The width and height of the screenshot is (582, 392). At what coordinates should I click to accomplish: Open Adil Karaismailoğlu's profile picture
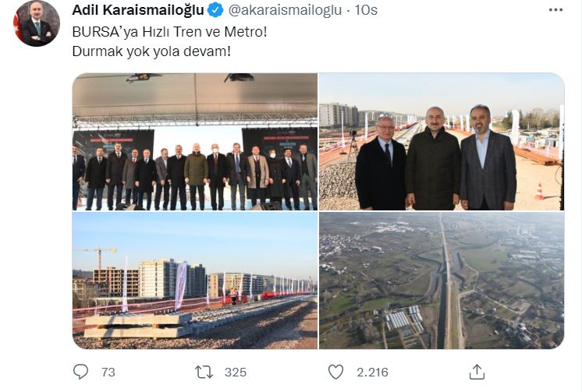(37, 23)
